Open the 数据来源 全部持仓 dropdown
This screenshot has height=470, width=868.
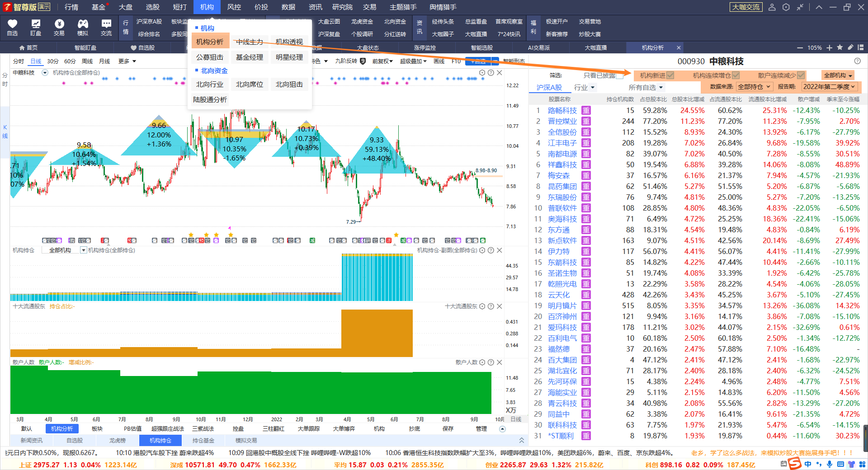coord(754,87)
